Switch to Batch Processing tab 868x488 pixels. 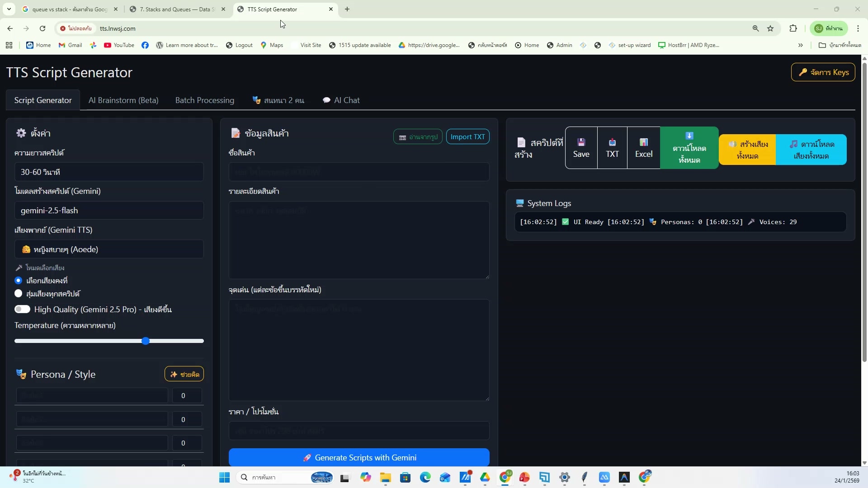coord(204,100)
